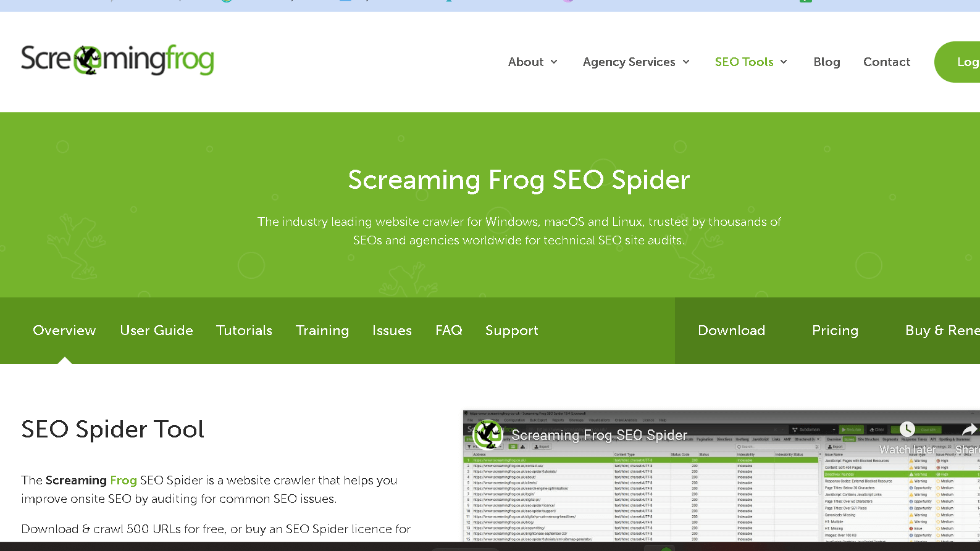Open the Agency Services menu
Screen dimensions: 980x551
click(x=629, y=62)
